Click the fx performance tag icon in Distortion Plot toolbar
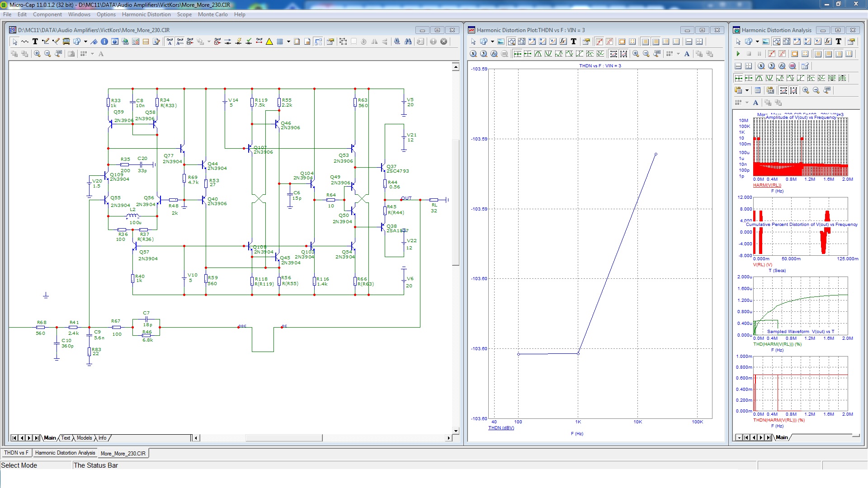Viewport: 868px width, 488px height. [563, 42]
